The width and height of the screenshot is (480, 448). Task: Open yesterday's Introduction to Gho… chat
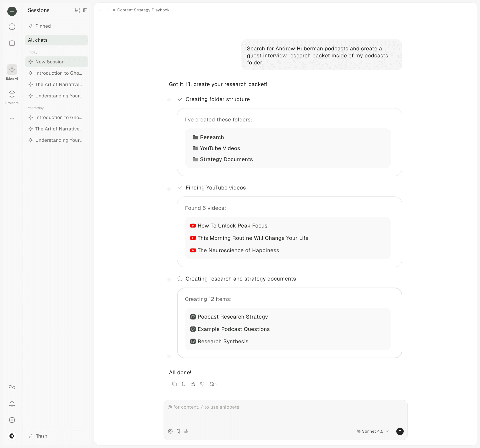(x=57, y=117)
